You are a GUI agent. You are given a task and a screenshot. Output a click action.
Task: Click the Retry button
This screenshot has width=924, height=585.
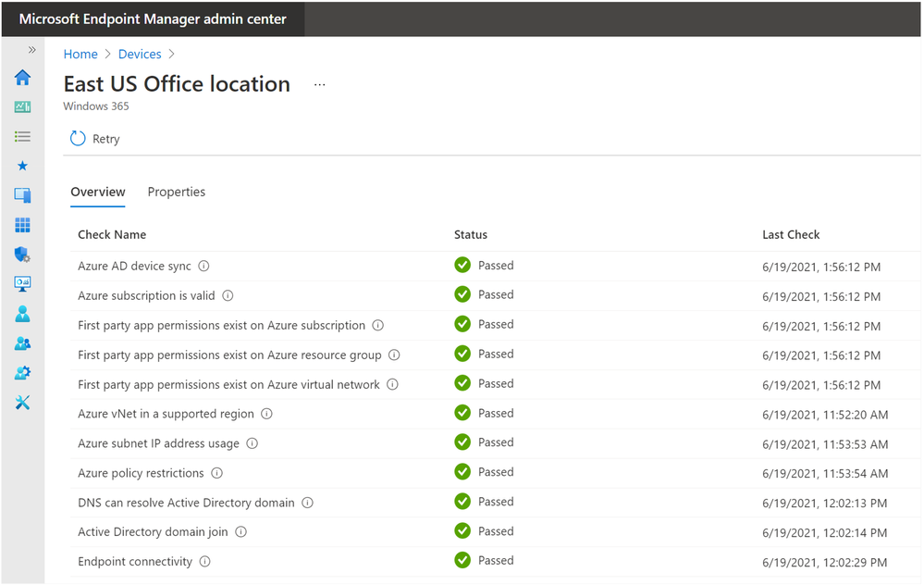pos(95,139)
